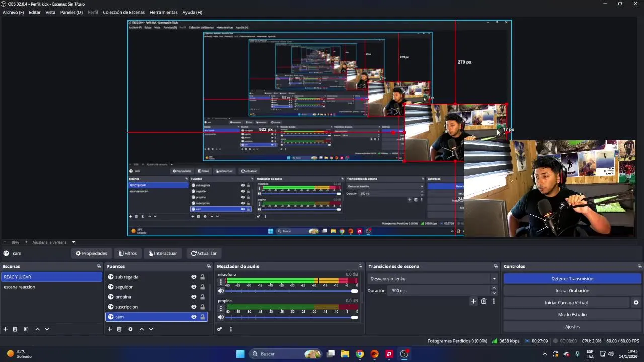Open virtual camera settings gear
The width and height of the screenshot is (644, 362).
coord(636,303)
